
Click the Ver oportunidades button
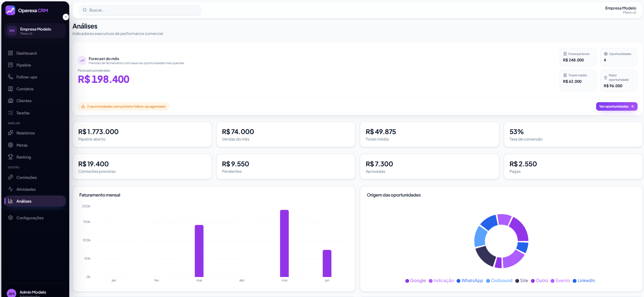(617, 107)
